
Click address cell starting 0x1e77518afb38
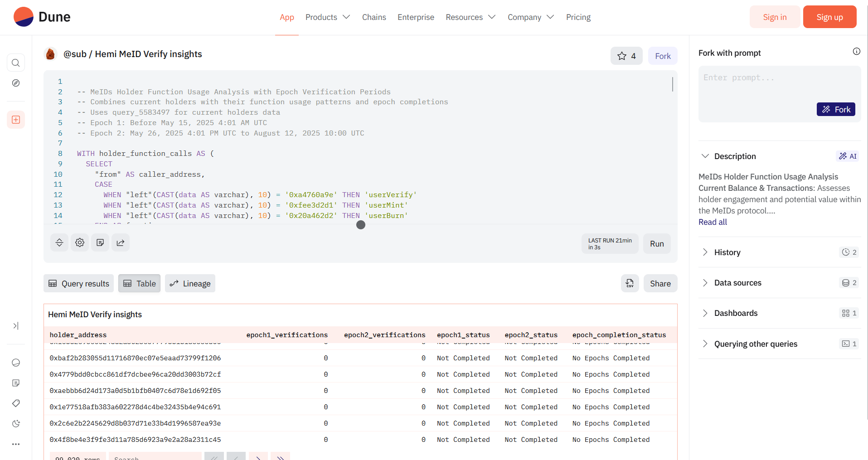tap(135, 407)
